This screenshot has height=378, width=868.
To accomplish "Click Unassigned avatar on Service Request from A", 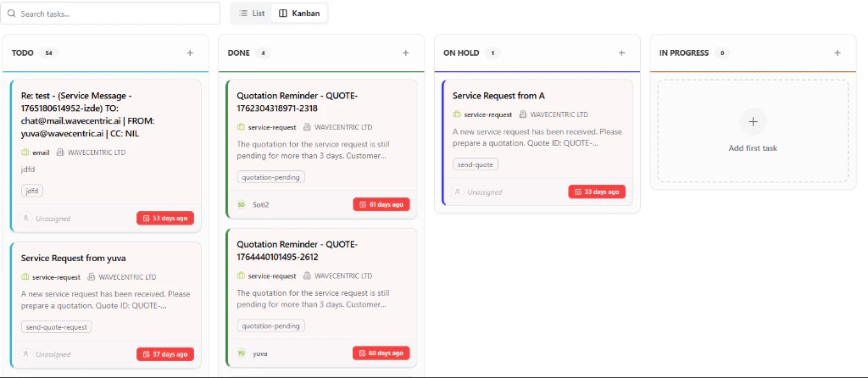I will 457,192.
